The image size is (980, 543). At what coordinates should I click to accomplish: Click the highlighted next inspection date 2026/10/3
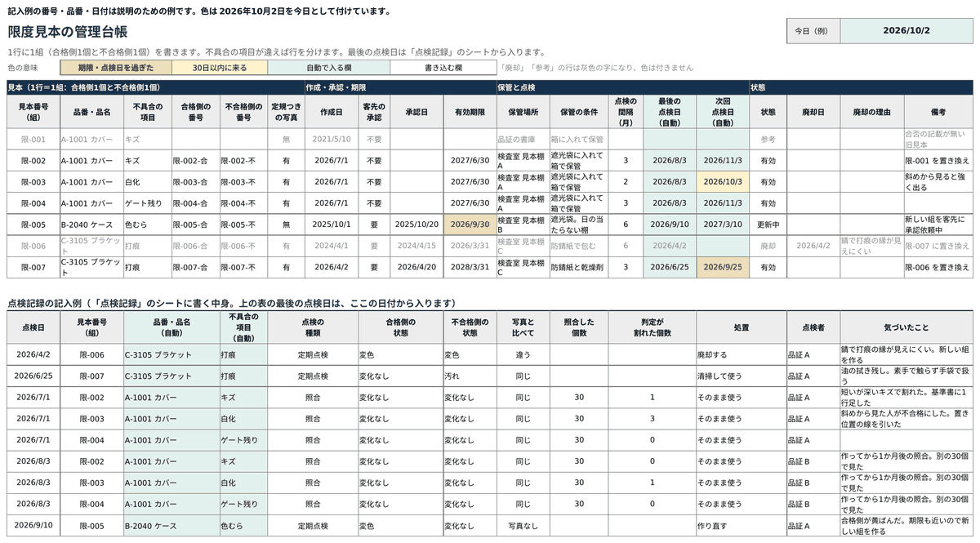(723, 182)
